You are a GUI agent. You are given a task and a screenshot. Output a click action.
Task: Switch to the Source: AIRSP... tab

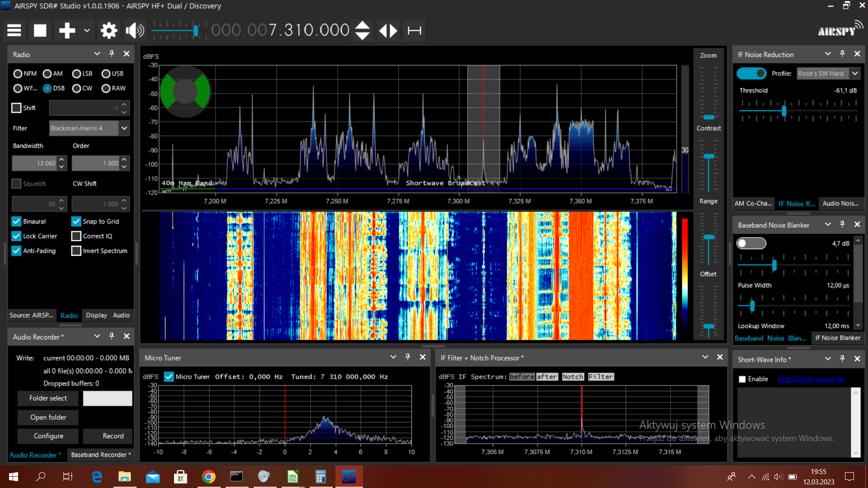click(31, 315)
